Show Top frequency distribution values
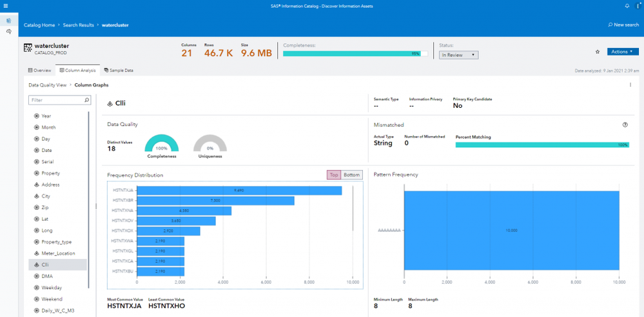 coord(334,175)
